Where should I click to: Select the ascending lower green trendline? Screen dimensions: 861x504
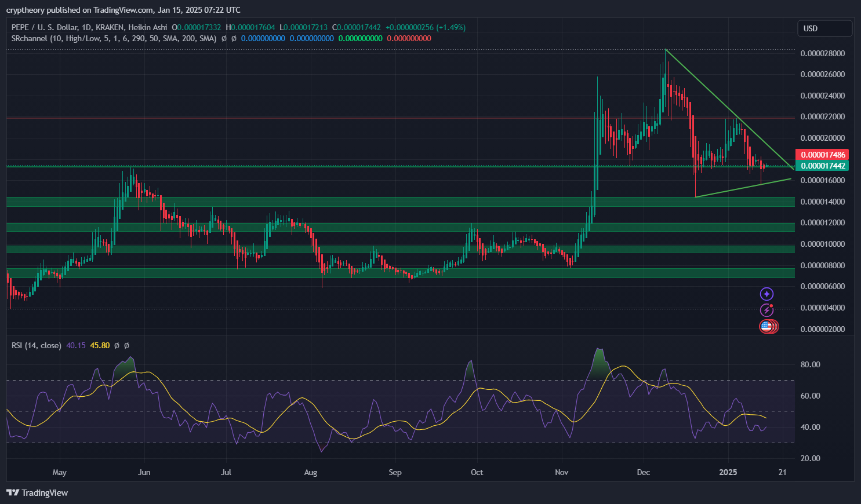(743, 188)
